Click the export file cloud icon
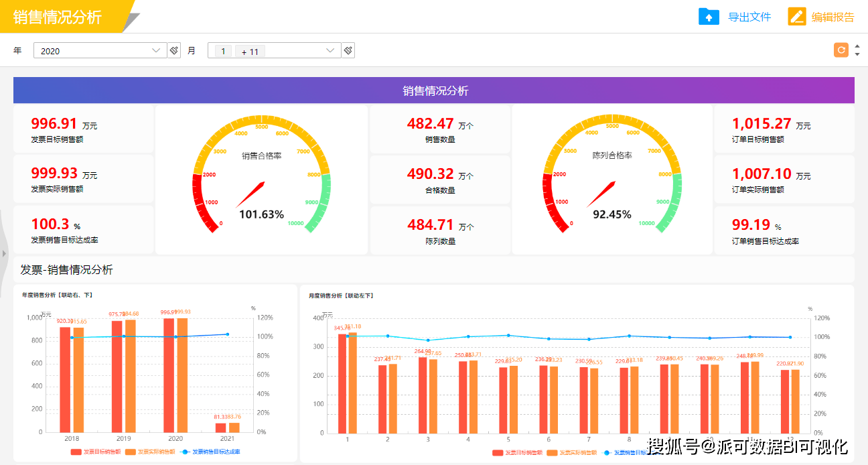 (709, 17)
